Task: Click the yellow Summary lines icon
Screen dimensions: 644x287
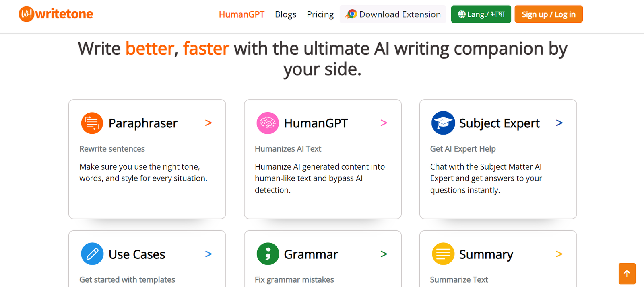Action: point(443,254)
